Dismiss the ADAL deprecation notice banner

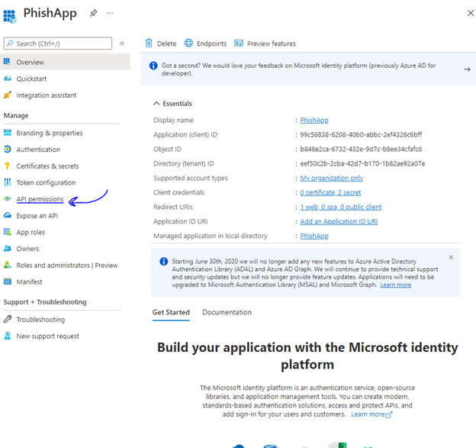click(451, 257)
